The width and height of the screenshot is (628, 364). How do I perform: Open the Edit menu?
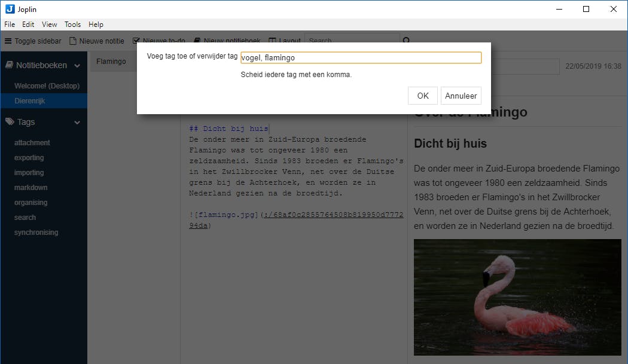(x=28, y=25)
